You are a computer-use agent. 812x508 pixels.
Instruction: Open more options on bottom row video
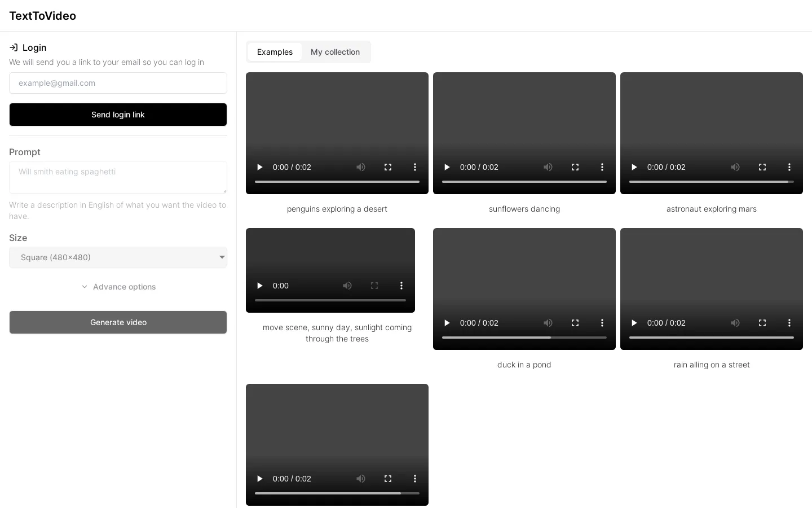415,479
